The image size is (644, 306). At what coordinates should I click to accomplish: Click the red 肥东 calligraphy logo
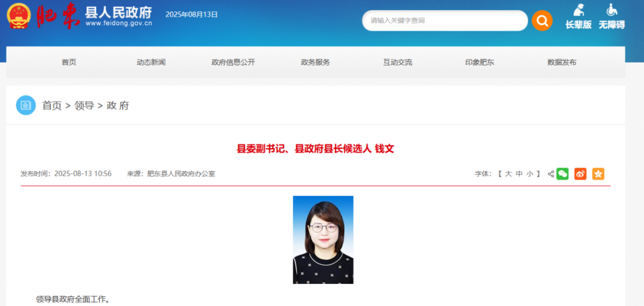point(57,17)
